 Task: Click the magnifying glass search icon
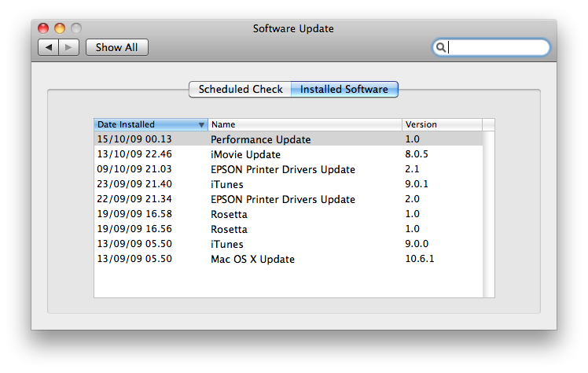pos(441,47)
